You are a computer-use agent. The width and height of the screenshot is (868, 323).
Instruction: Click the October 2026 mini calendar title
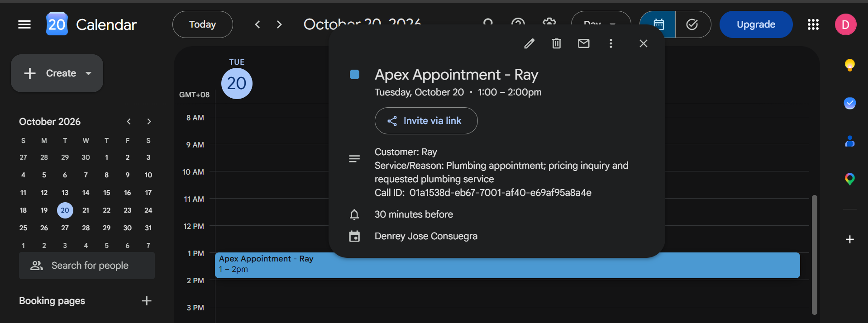pyautogui.click(x=50, y=122)
